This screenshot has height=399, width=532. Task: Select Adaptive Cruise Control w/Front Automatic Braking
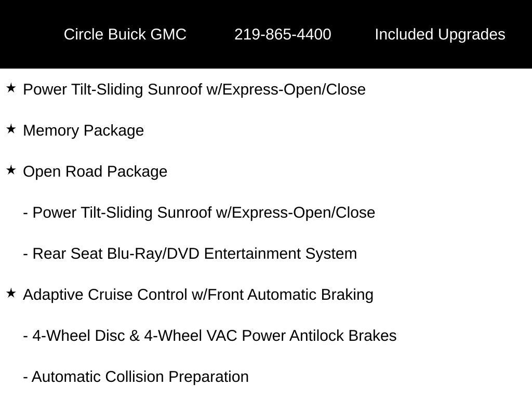(x=198, y=295)
